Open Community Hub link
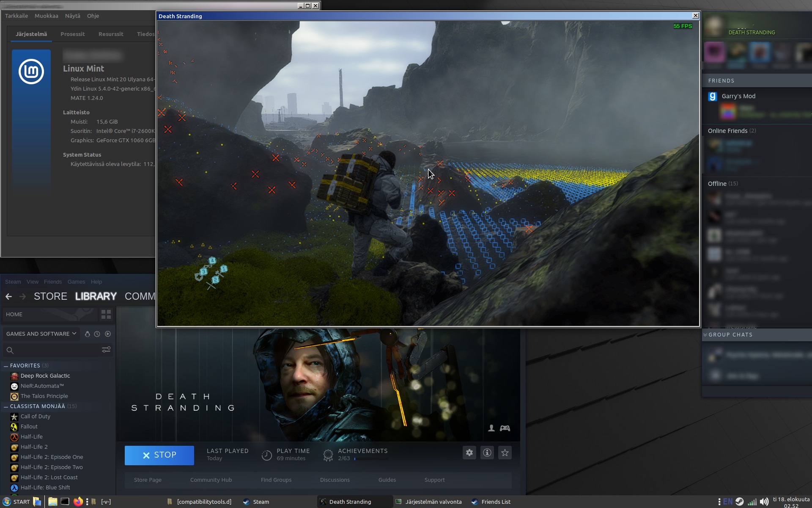 [x=211, y=480]
